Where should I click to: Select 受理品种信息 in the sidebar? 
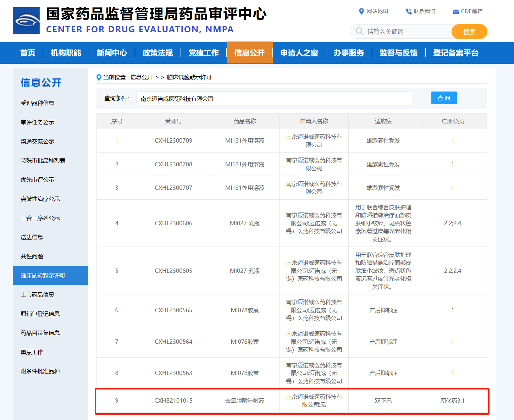tap(37, 103)
